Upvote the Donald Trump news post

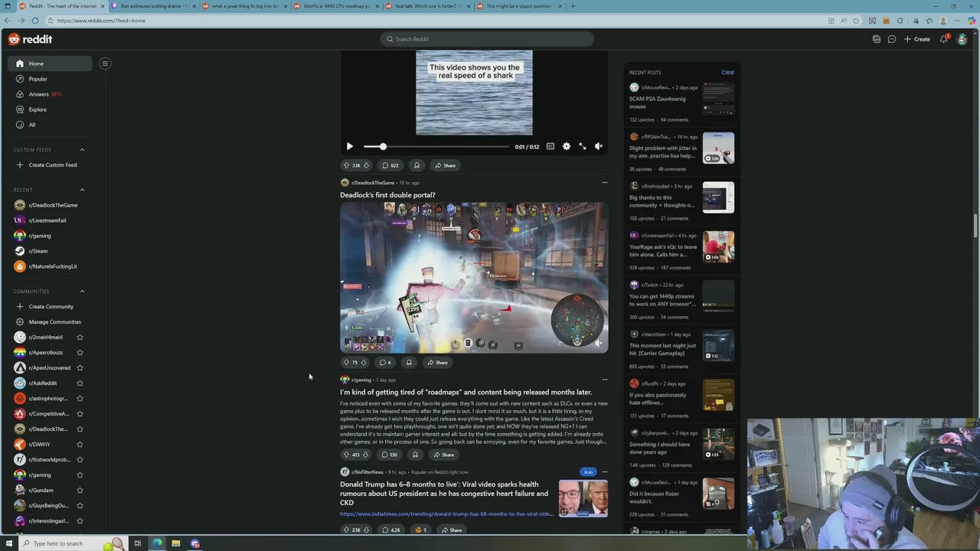point(346,530)
